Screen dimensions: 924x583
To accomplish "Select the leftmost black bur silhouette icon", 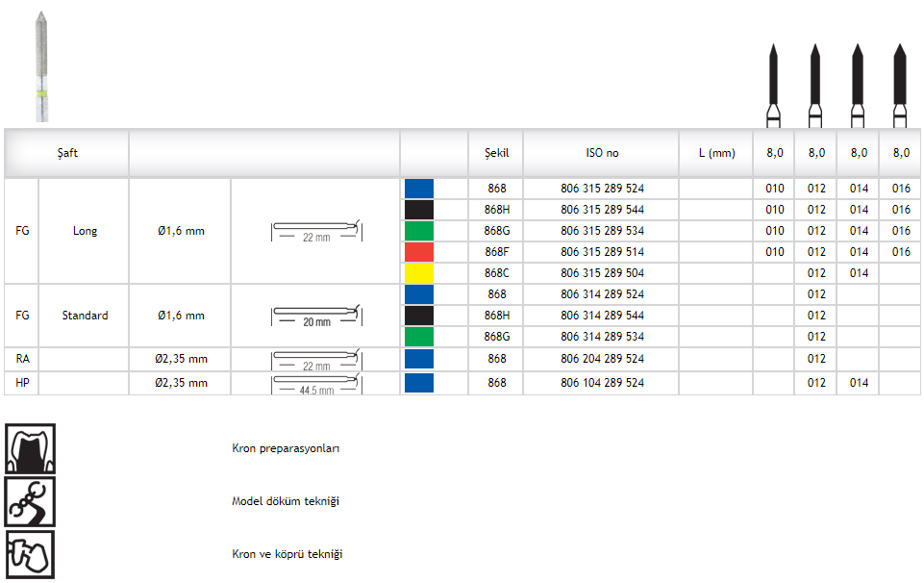I will pyautogui.click(x=773, y=85).
